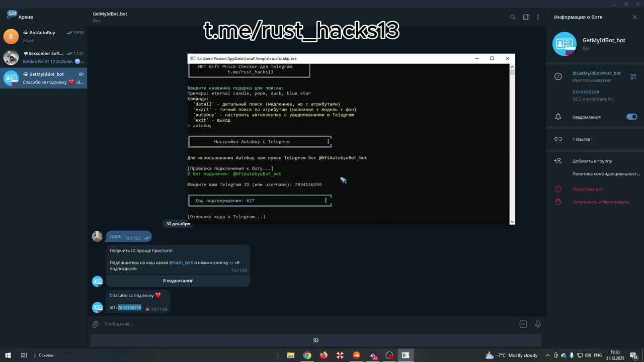Open the Windows Start menu

coord(8,355)
